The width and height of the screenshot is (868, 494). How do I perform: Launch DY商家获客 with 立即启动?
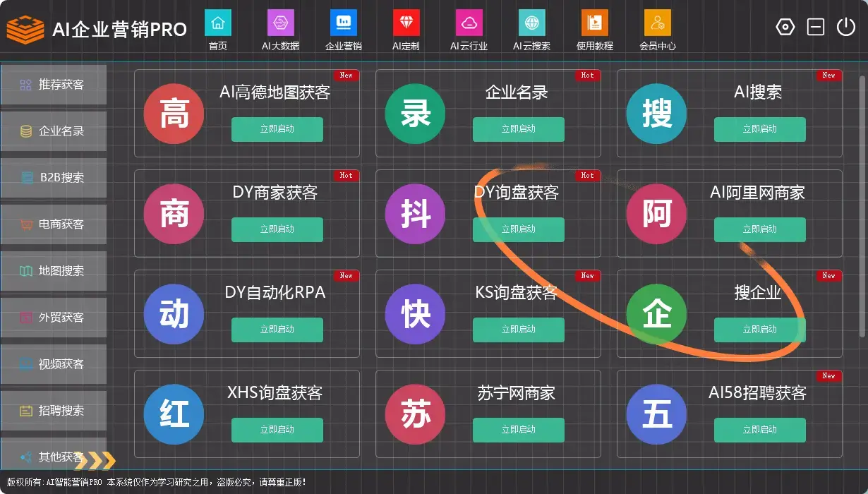[x=277, y=229]
